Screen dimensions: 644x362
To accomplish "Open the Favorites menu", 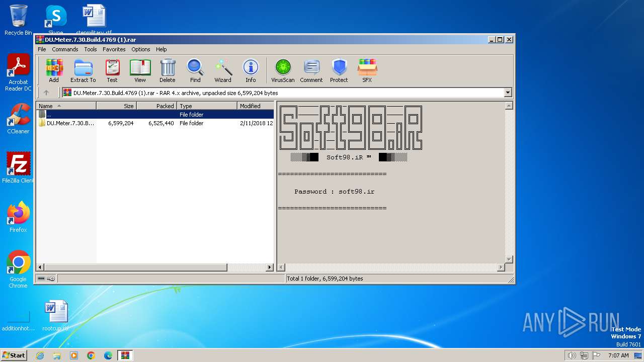I will (114, 49).
